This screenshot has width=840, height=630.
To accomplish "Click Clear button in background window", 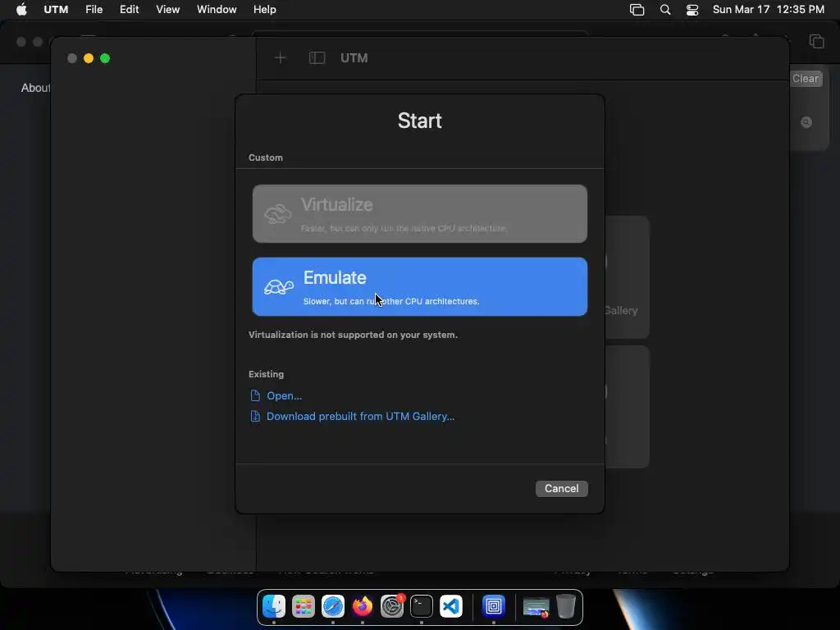I will [806, 78].
